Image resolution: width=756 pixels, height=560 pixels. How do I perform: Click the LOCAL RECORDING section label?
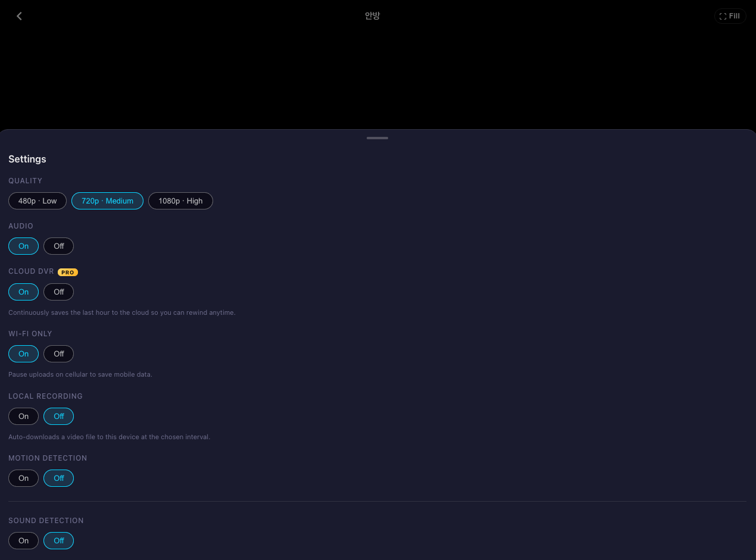point(46,396)
